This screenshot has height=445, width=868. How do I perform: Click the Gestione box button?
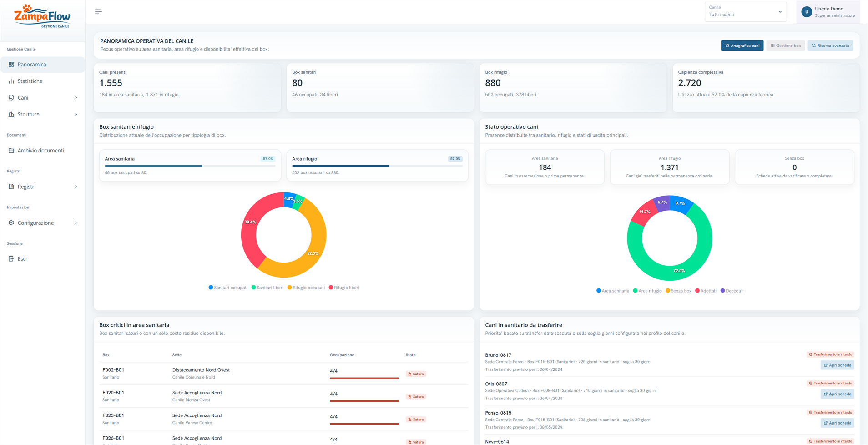coord(786,46)
